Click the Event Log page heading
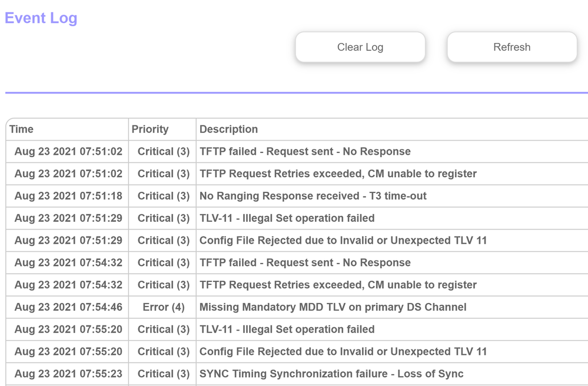Screen dimensions: 588x386 coord(41,18)
